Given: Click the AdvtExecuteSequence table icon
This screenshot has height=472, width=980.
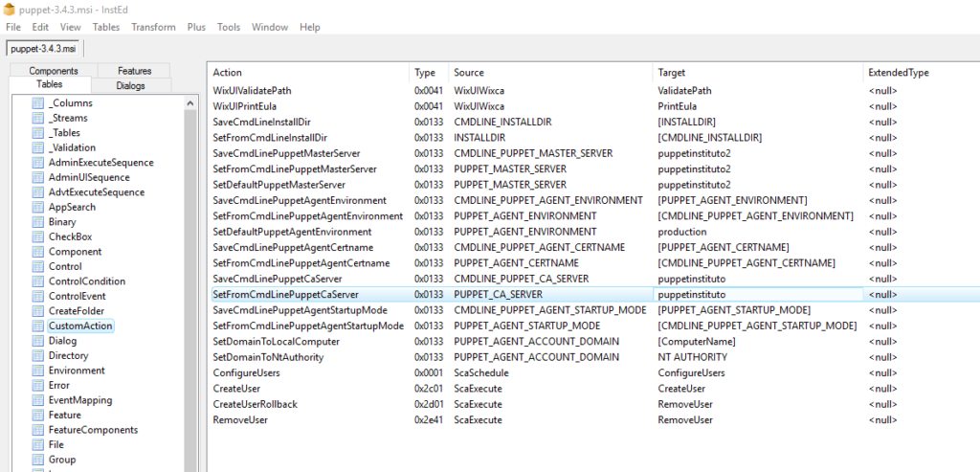Looking at the screenshot, I should 38,191.
